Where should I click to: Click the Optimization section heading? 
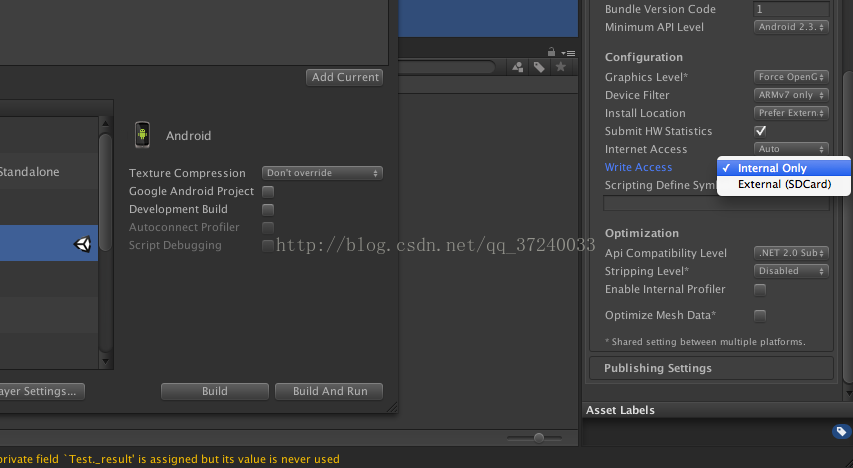click(642, 233)
